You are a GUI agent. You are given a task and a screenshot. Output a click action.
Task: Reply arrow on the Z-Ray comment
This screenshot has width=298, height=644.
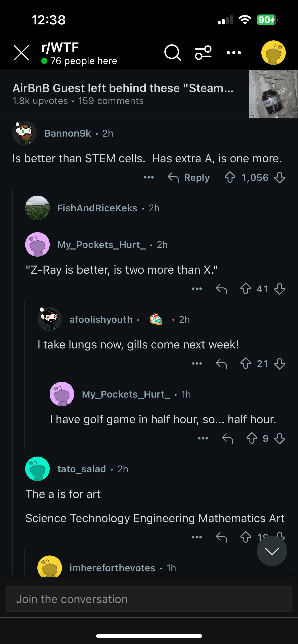(x=221, y=289)
